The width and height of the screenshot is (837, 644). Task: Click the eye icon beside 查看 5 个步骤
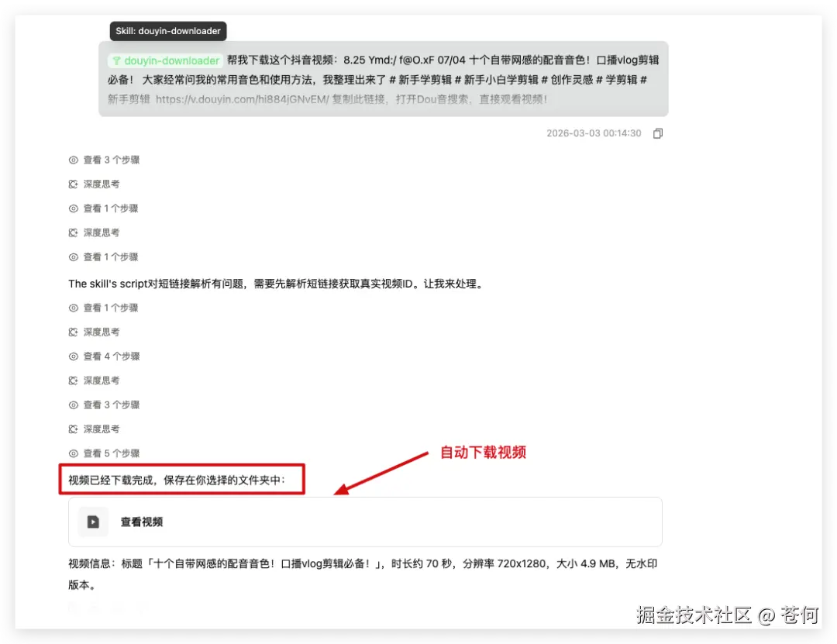pyautogui.click(x=73, y=453)
